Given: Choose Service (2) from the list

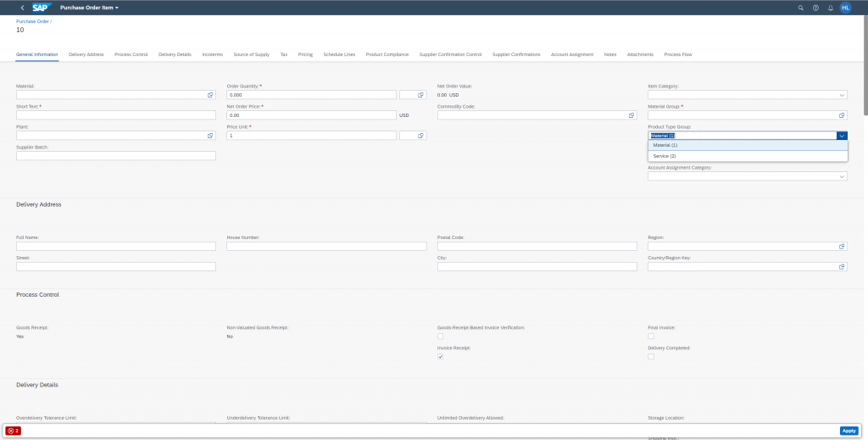Looking at the screenshot, I should click(x=748, y=156).
